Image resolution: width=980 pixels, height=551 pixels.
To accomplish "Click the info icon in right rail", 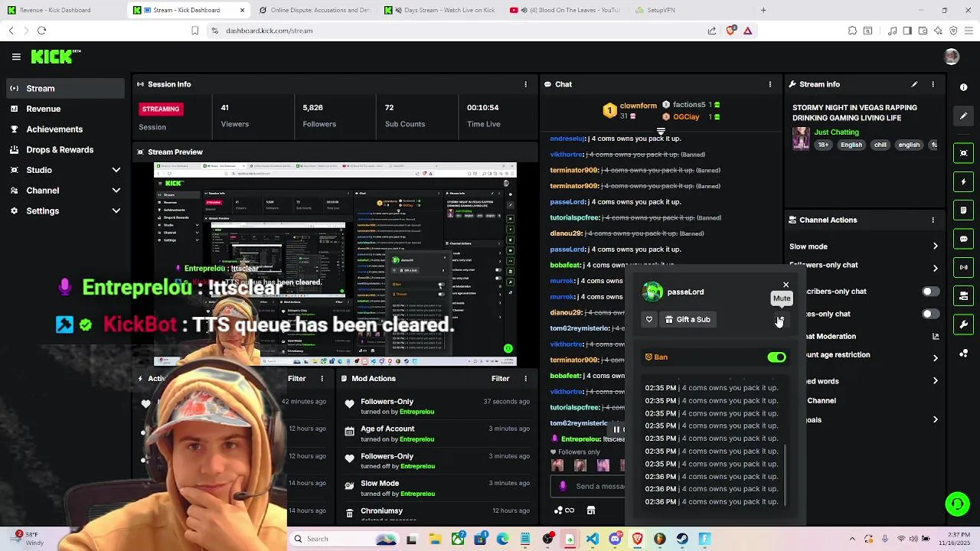I will [964, 88].
